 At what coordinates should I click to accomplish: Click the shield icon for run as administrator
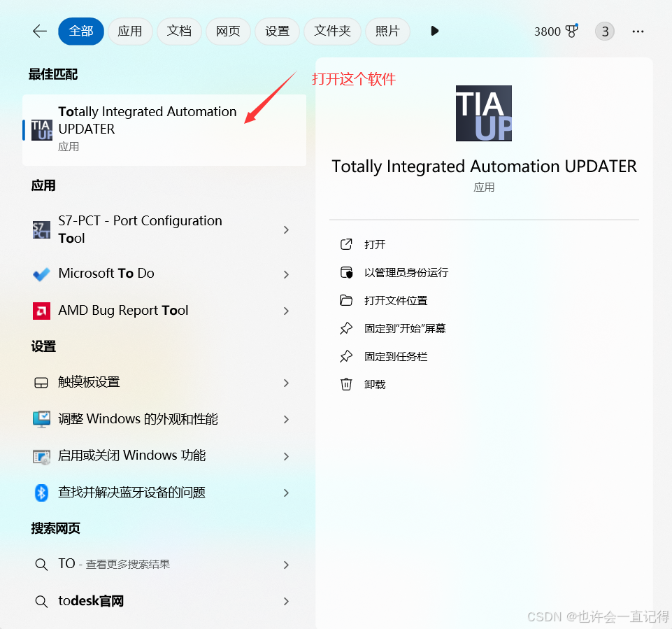click(346, 272)
